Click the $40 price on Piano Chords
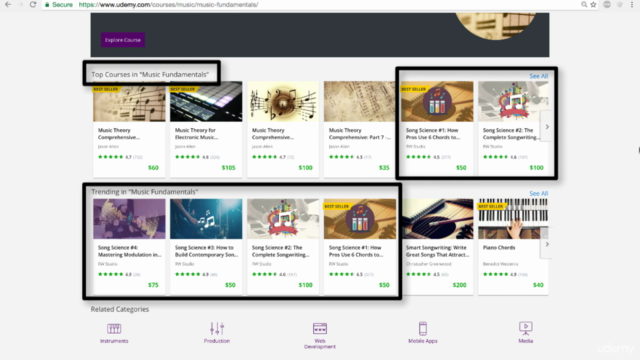 538,285
